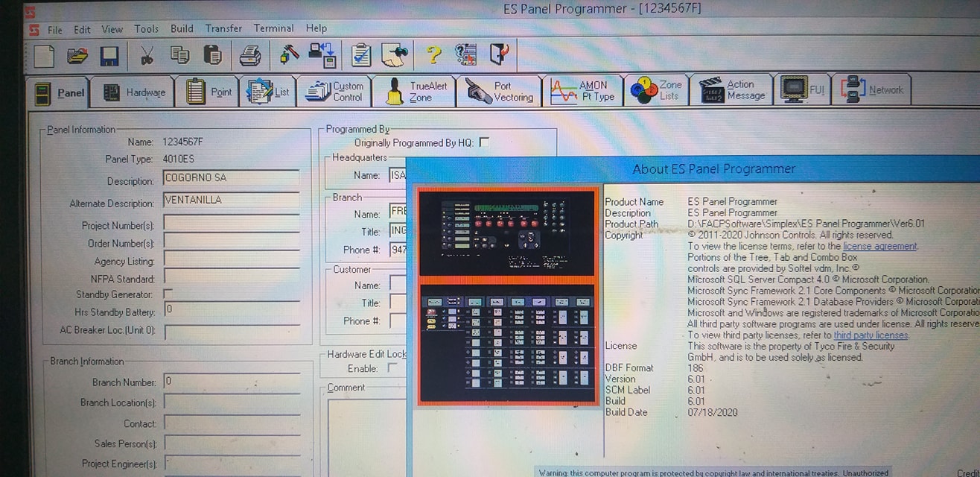Click the Hrs Standby Battery field
Image resolution: width=980 pixels, height=477 pixels.
pyautogui.click(x=232, y=309)
